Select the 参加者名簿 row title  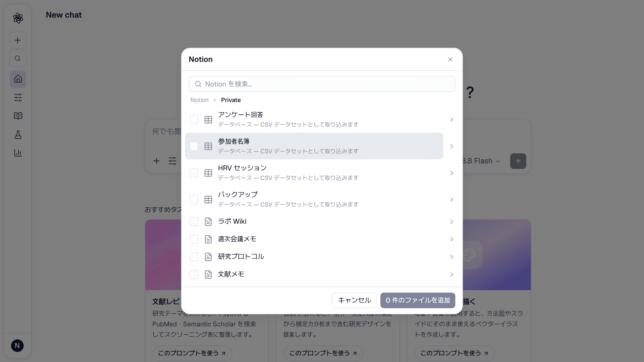pyautogui.click(x=234, y=141)
